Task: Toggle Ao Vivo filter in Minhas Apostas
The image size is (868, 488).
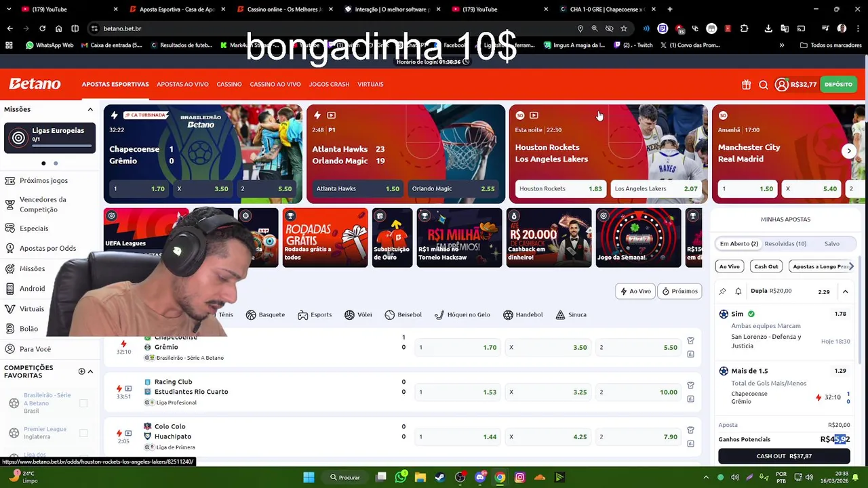Action: click(x=730, y=266)
